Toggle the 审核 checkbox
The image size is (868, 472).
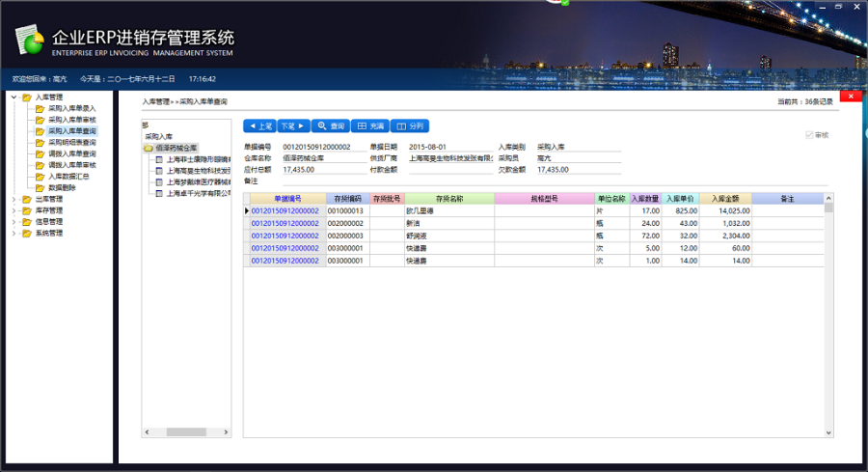(x=809, y=135)
